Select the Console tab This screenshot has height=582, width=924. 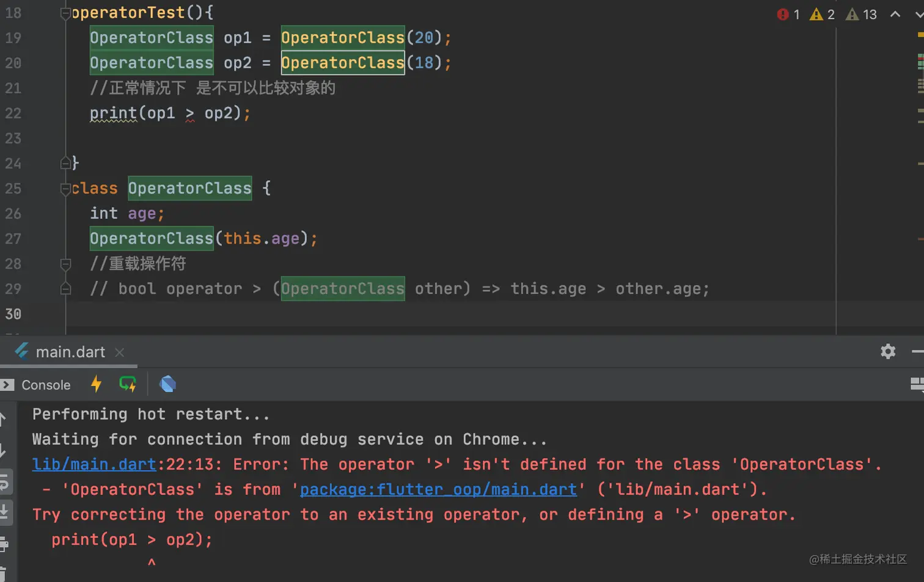coord(46,385)
